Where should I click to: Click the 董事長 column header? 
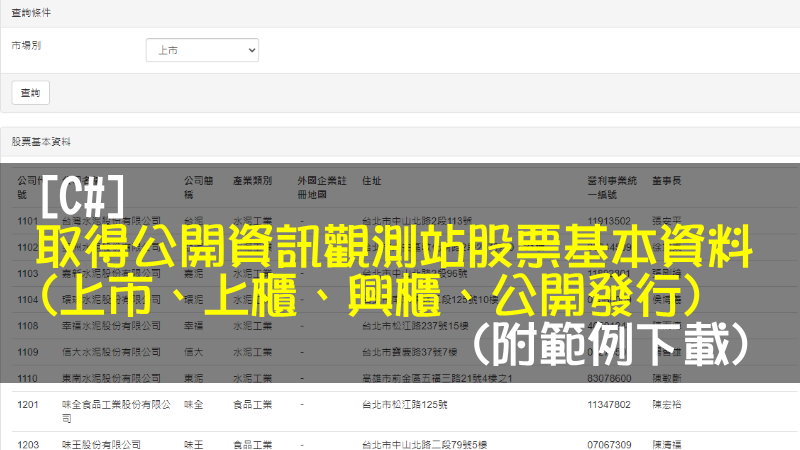pos(666,181)
